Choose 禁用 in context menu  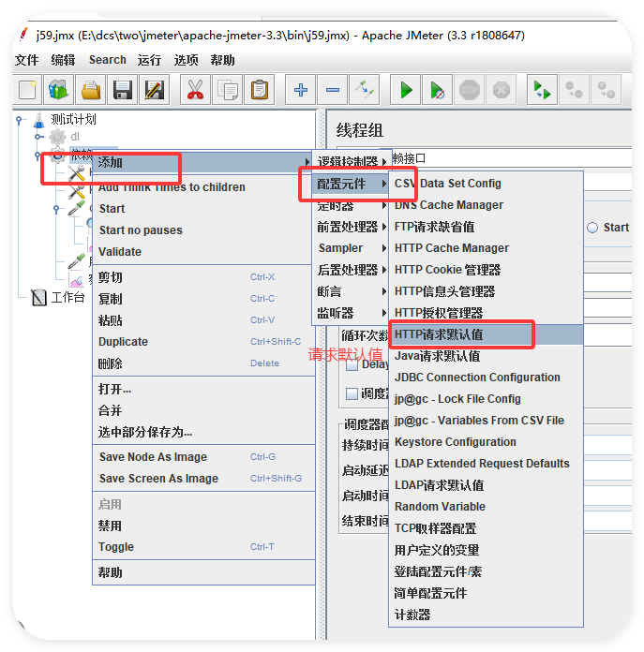(203, 526)
